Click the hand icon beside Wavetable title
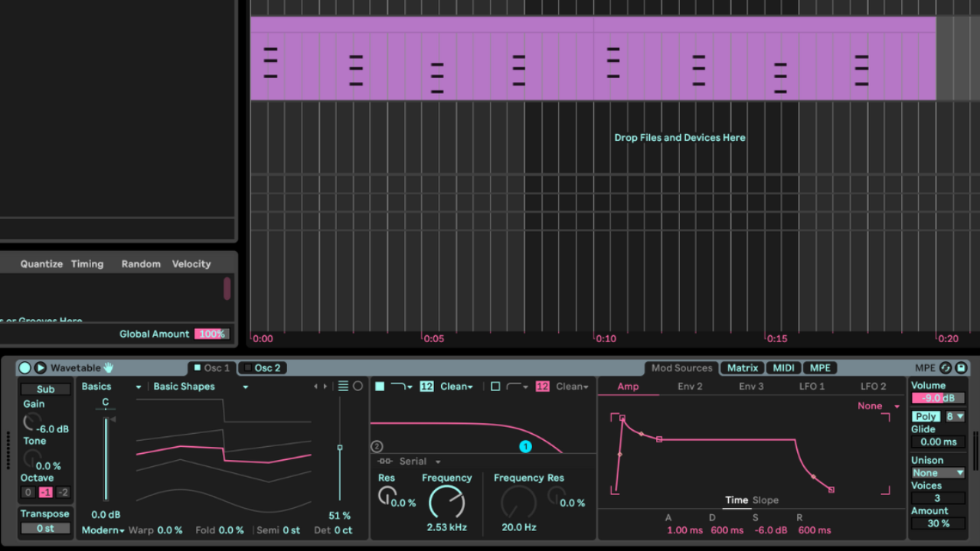The height and width of the screenshot is (551, 980). [109, 368]
